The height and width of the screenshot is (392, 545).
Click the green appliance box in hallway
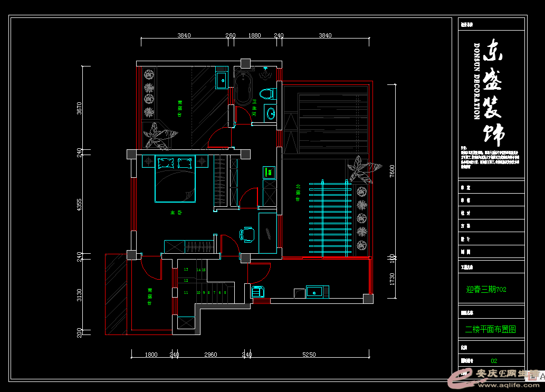click(x=269, y=172)
